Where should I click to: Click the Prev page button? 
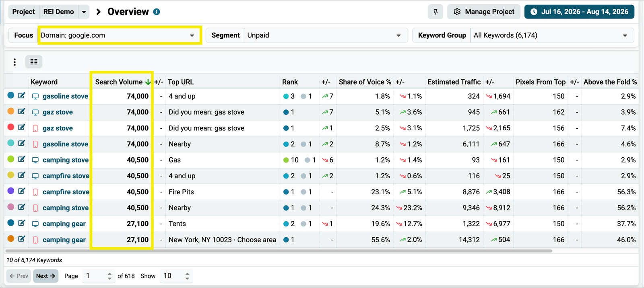click(x=19, y=276)
